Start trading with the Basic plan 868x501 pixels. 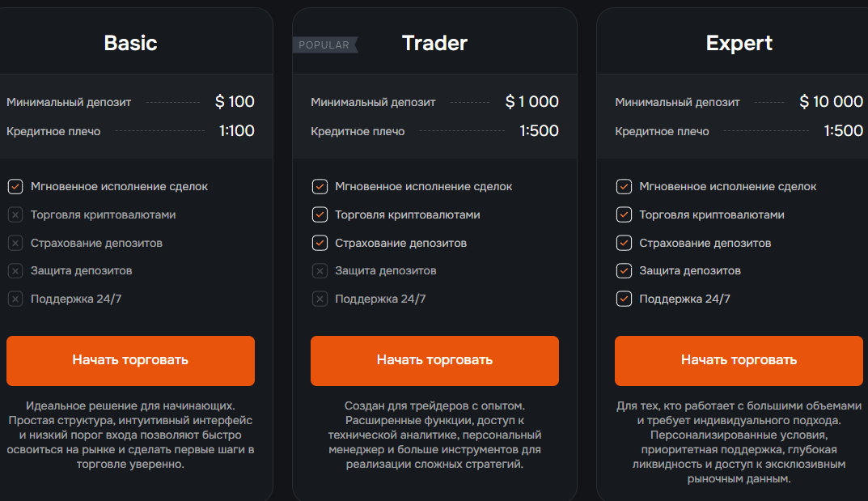(x=130, y=360)
